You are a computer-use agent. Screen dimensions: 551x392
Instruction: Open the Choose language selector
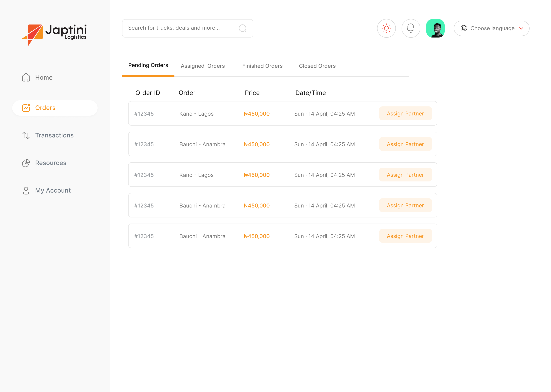[x=491, y=28]
